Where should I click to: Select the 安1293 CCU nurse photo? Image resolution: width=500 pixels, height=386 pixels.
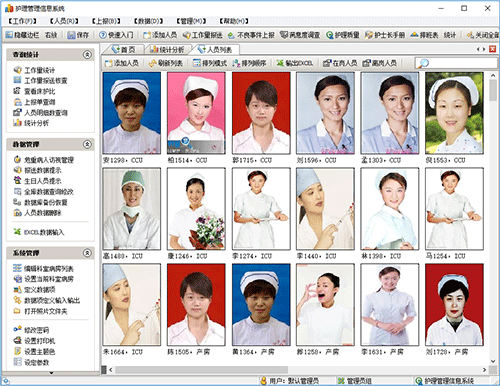(132, 113)
